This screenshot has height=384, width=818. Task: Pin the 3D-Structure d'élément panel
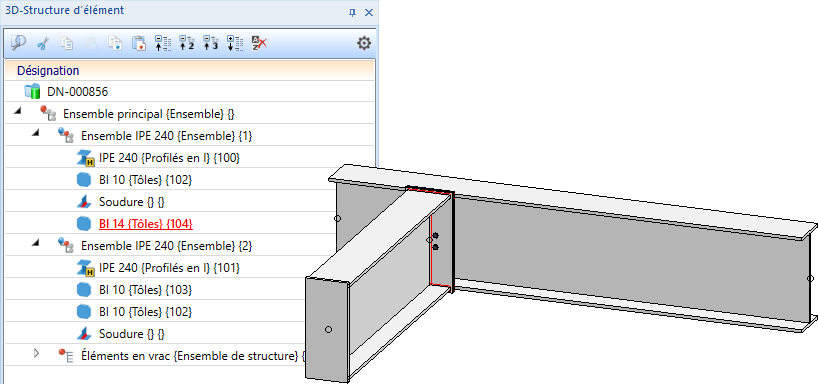click(x=353, y=12)
